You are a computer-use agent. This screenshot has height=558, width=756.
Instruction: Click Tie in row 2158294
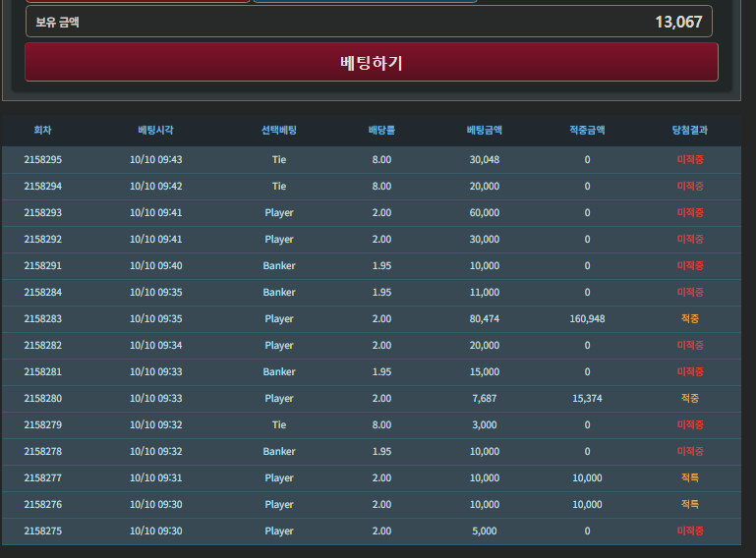[x=279, y=186]
